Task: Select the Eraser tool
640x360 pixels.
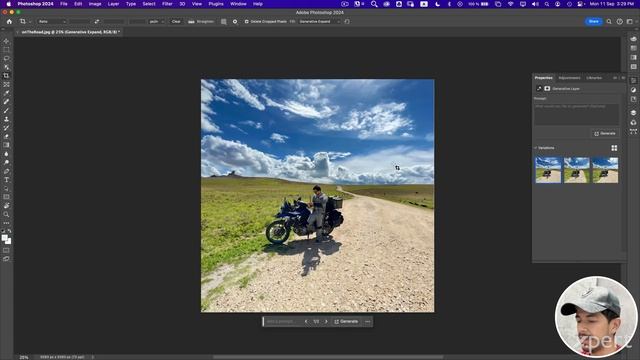Action: click(x=6, y=136)
